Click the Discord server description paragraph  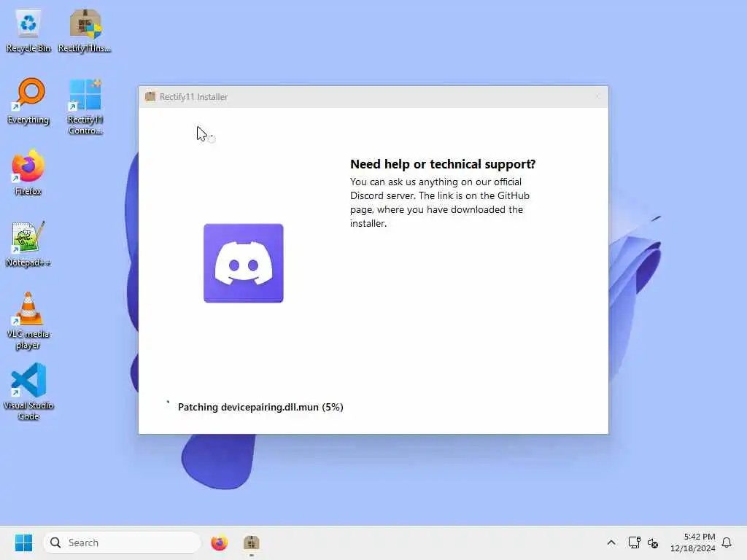(x=440, y=203)
